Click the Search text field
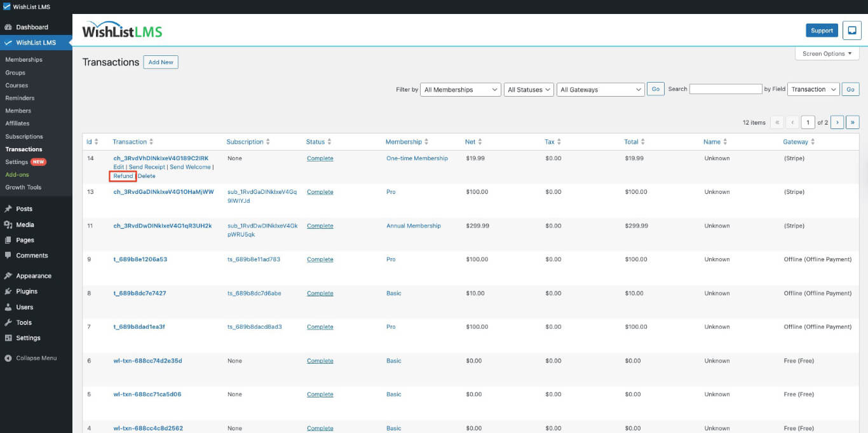This screenshot has width=868, height=433. 725,90
